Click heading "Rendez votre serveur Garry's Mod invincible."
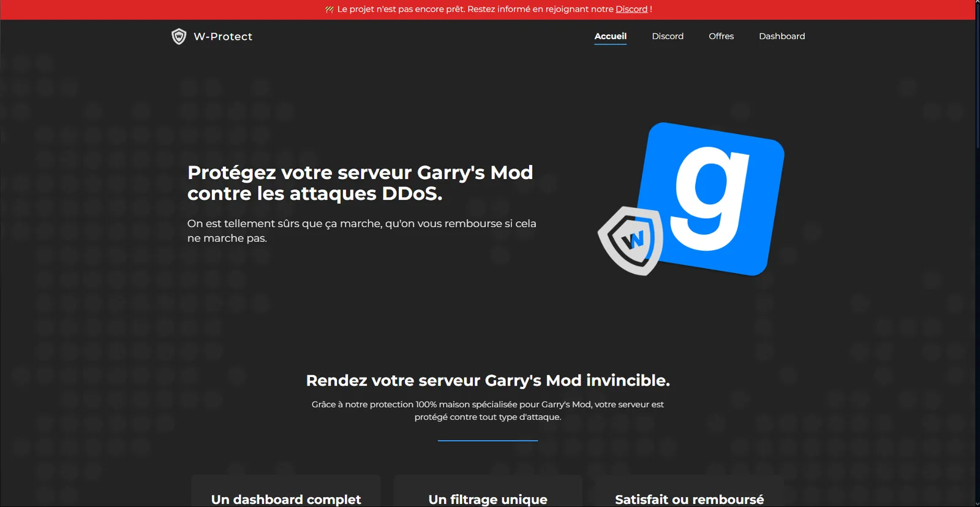Viewport: 980px width, 507px height. tap(488, 381)
